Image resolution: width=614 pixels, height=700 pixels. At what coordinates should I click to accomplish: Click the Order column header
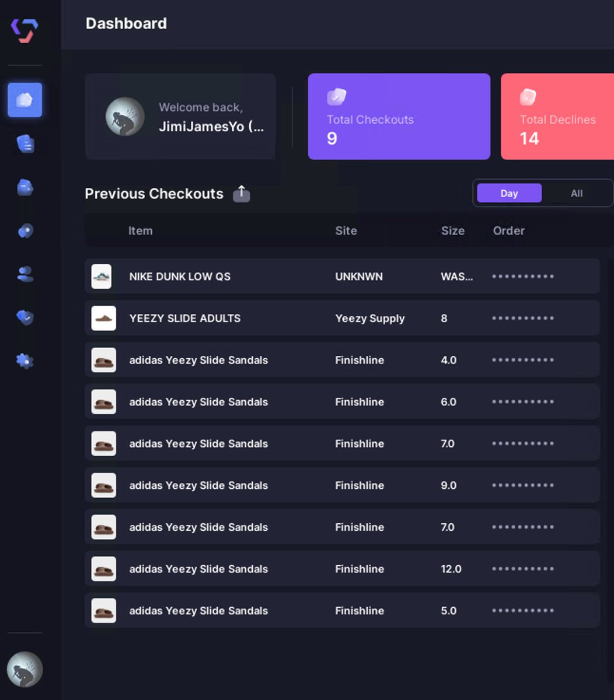[x=509, y=230]
